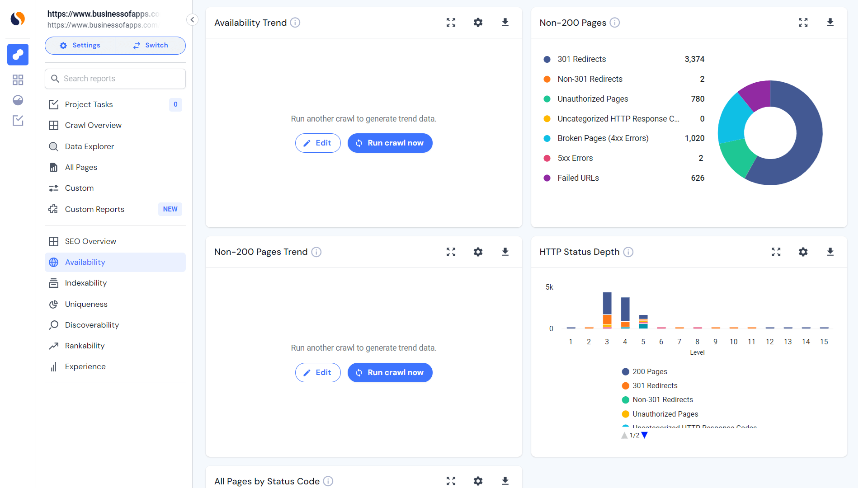Toggle the Non-200 Pages Trend expand icon
Screen dimensions: 868x488
pyautogui.click(x=451, y=252)
